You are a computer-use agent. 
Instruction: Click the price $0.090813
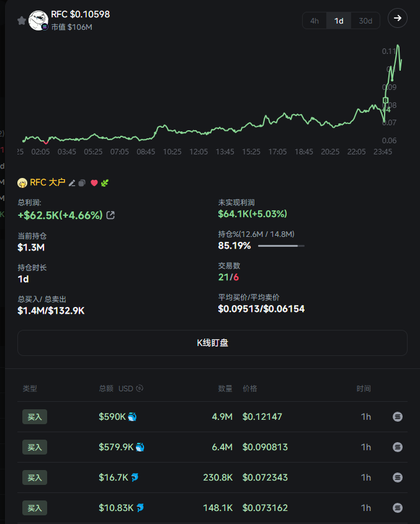[x=265, y=447]
